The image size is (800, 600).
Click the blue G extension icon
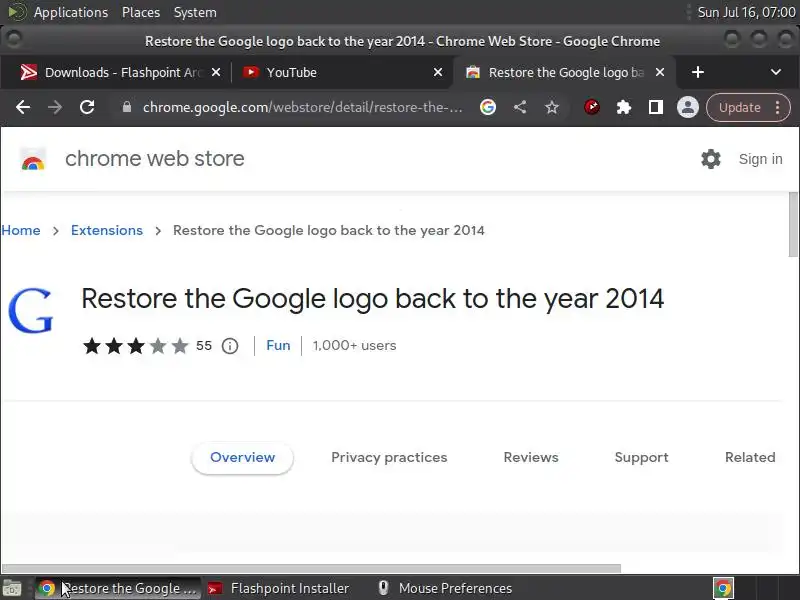point(31,311)
